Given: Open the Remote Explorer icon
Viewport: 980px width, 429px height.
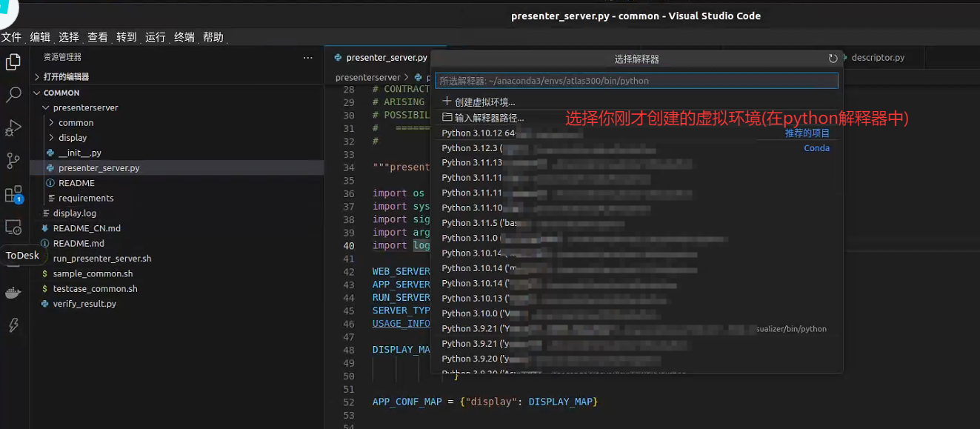Looking at the screenshot, I should coord(13,227).
